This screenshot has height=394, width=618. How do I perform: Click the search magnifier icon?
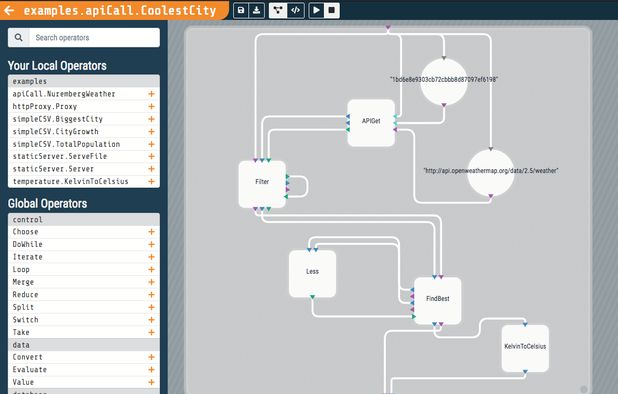pos(19,37)
